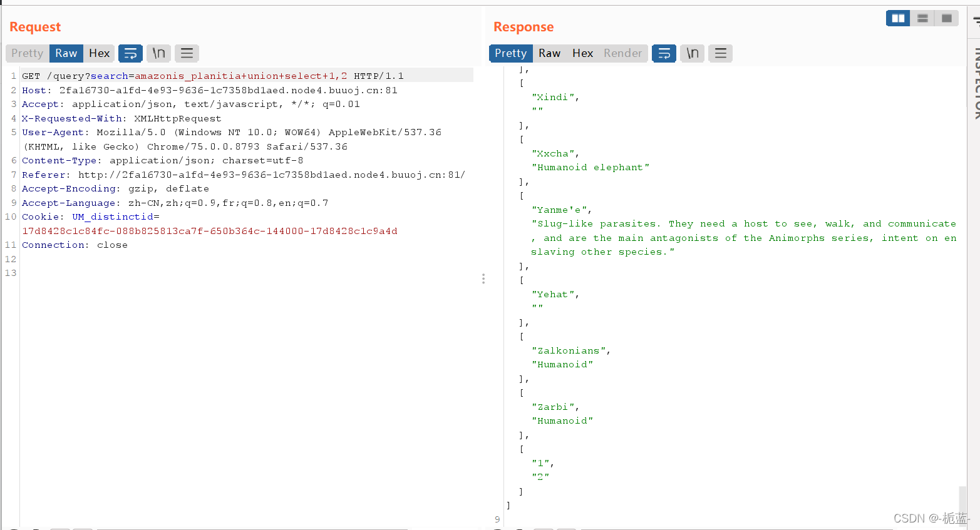Viewport: 980px width, 530px height.
Task: Open the Request Hex tab
Action: [99, 53]
